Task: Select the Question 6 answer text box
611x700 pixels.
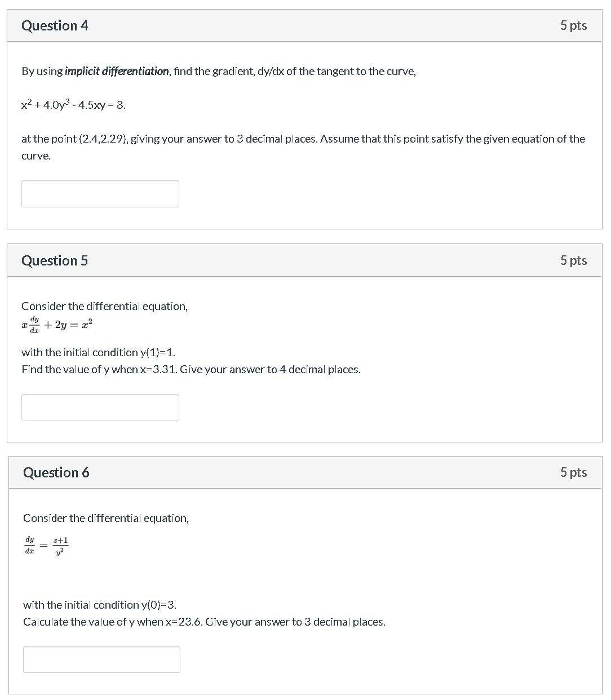Action: tap(101, 659)
